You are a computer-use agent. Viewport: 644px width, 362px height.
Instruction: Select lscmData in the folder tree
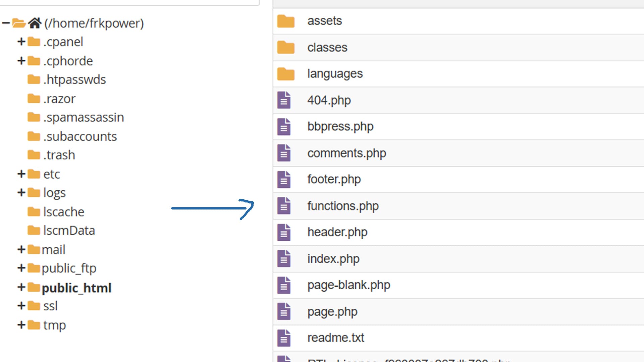click(69, 231)
